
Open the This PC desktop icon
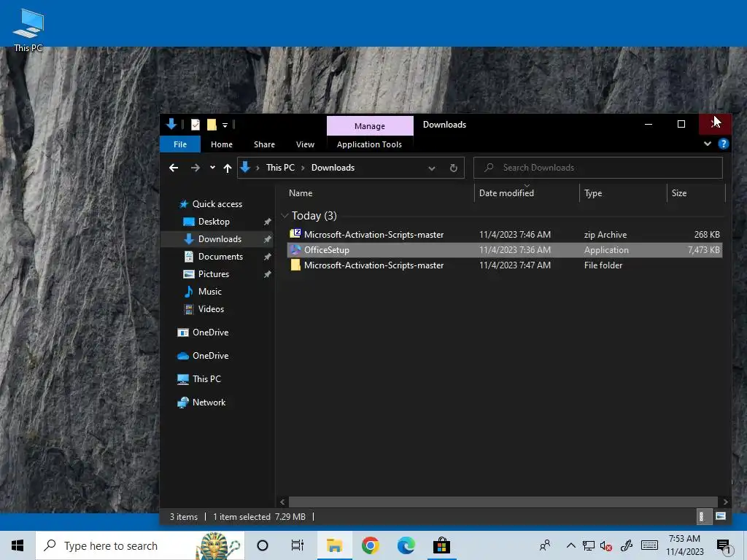28,30
